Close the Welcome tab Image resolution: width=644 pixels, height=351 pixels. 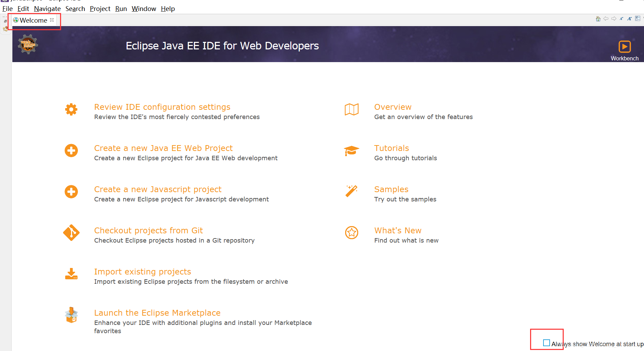click(52, 20)
